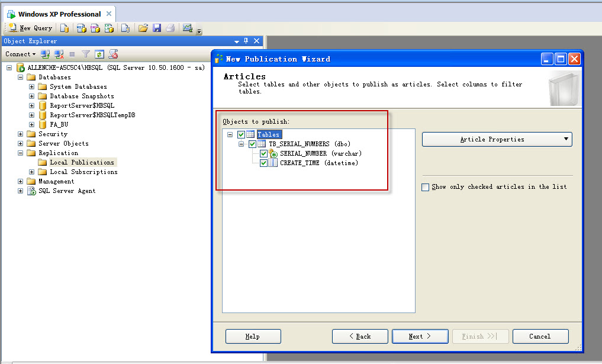Expand the ReportServer$HBSQL database node
The width and height of the screenshot is (602, 364).
[x=31, y=105]
